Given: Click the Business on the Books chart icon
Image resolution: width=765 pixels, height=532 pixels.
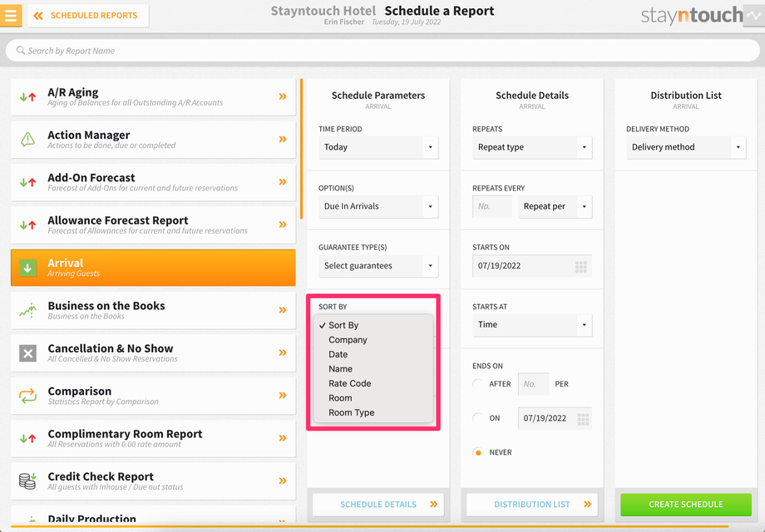Looking at the screenshot, I should [27, 310].
